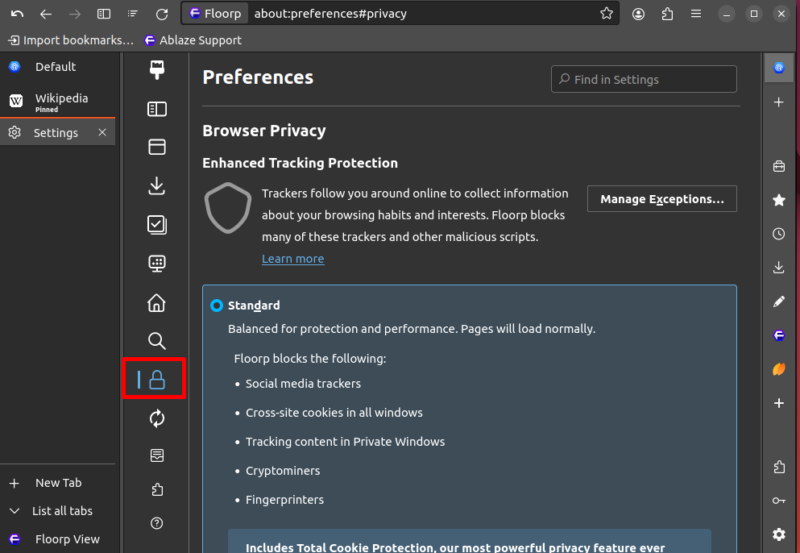
Task: Open puzzle-piece Extensions category in preferences list
Action: pyautogui.click(x=157, y=490)
